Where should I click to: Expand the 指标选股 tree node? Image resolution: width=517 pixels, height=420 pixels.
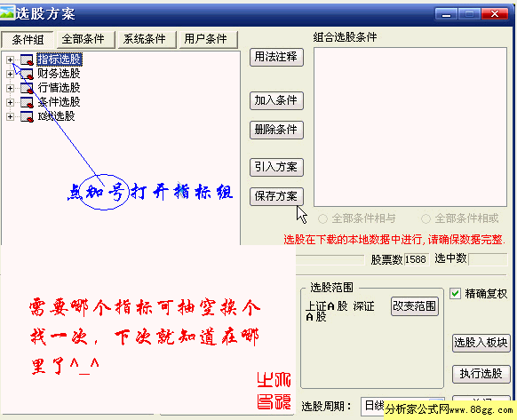point(10,59)
